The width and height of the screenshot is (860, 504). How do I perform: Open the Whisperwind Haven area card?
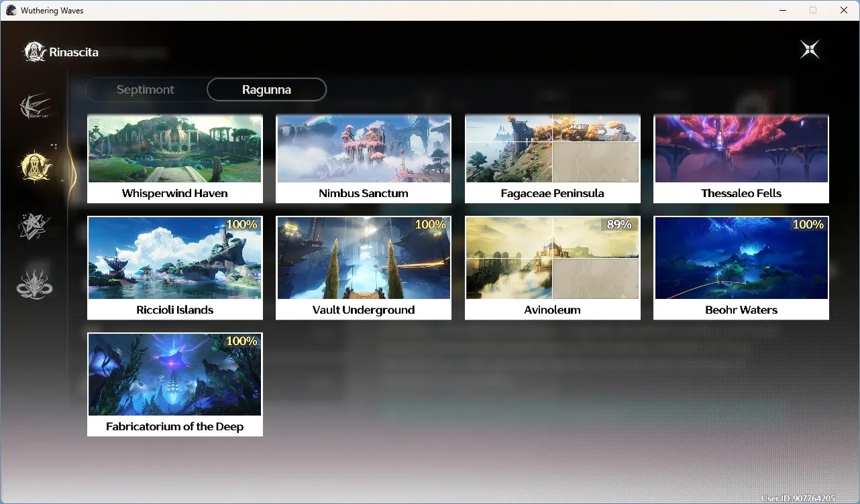175,159
